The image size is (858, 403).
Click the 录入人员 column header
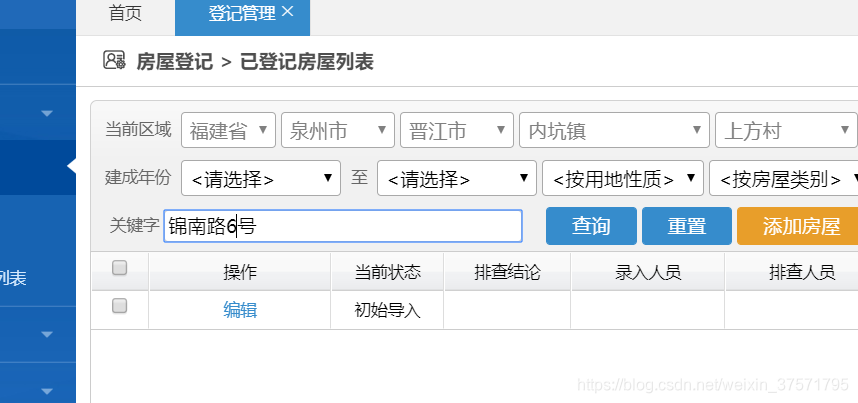point(648,272)
